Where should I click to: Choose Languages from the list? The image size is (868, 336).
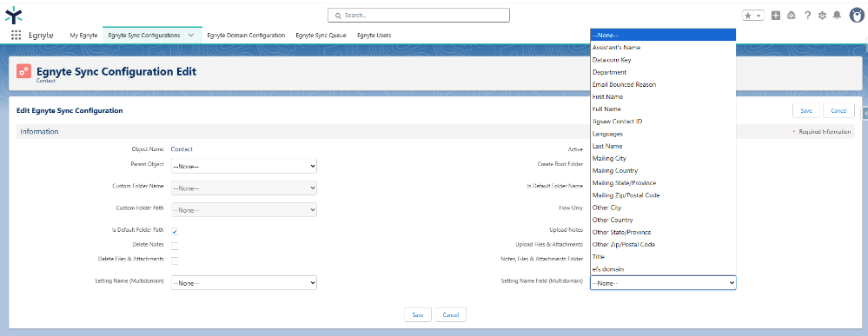pyautogui.click(x=663, y=134)
